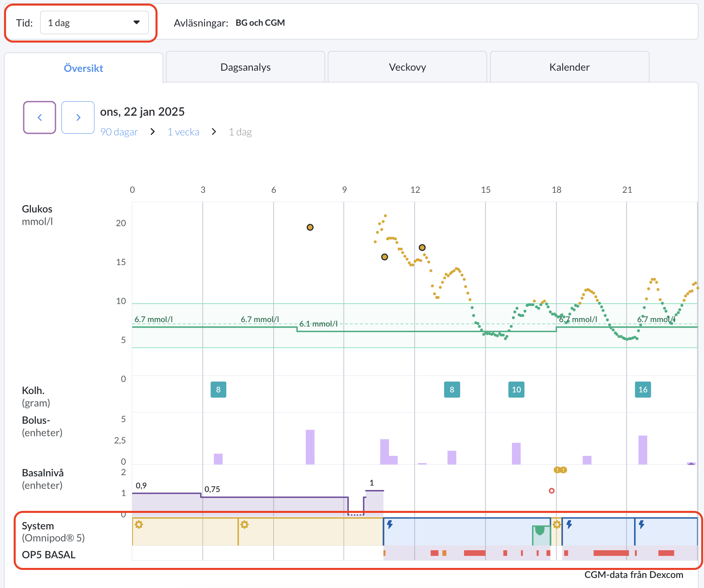Click the second gear icon in System row
The height and width of the screenshot is (588, 704).
click(244, 525)
